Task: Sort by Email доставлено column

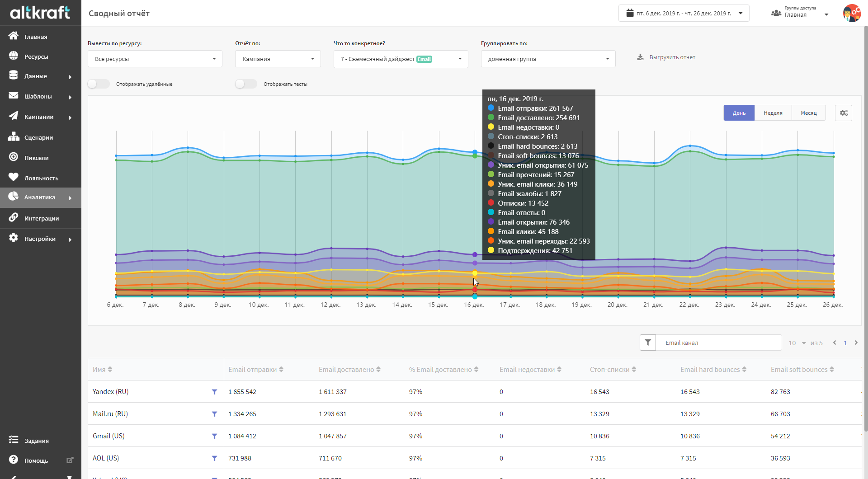Action: pos(349,369)
